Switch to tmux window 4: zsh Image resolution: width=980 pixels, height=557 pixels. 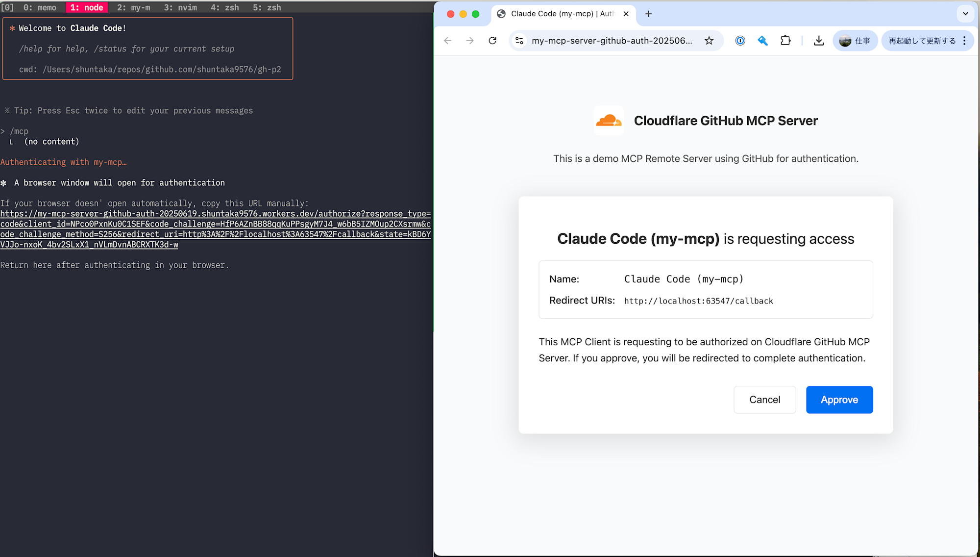(x=225, y=7)
